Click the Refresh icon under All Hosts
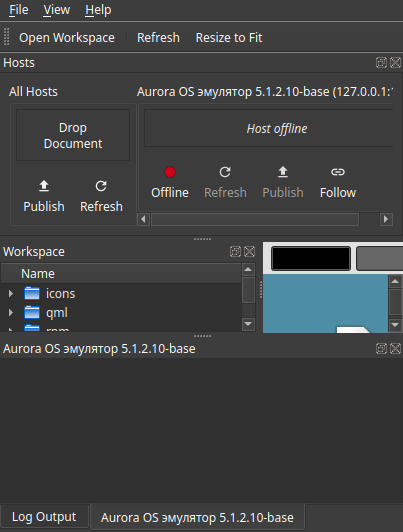Screen dimensions: 403x532 click(101, 186)
